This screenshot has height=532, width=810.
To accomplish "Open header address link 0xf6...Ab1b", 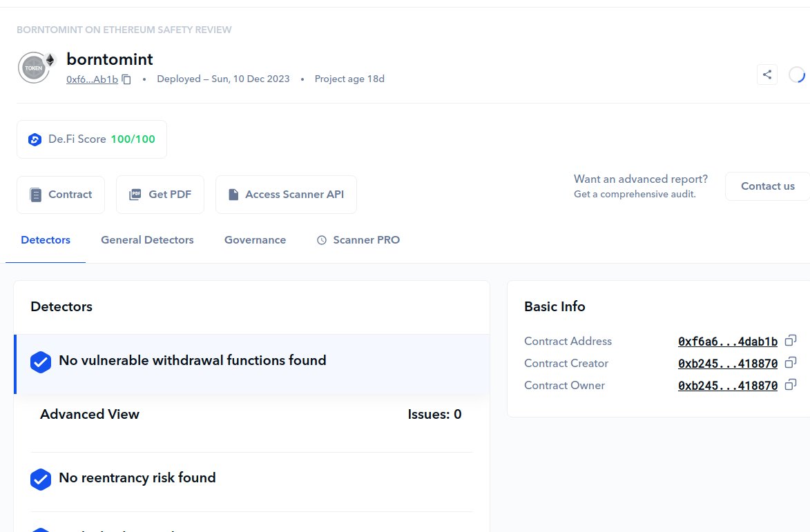I will click(x=92, y=79).
